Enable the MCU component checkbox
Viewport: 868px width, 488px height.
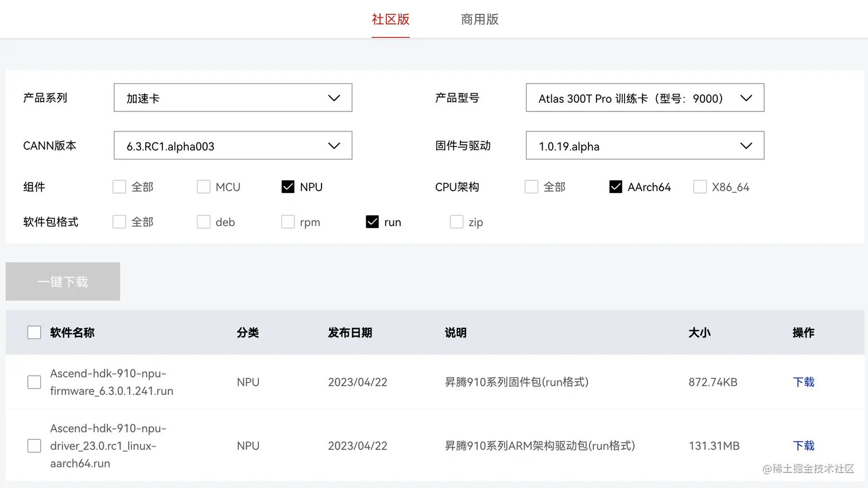click(x=204, y=187)
